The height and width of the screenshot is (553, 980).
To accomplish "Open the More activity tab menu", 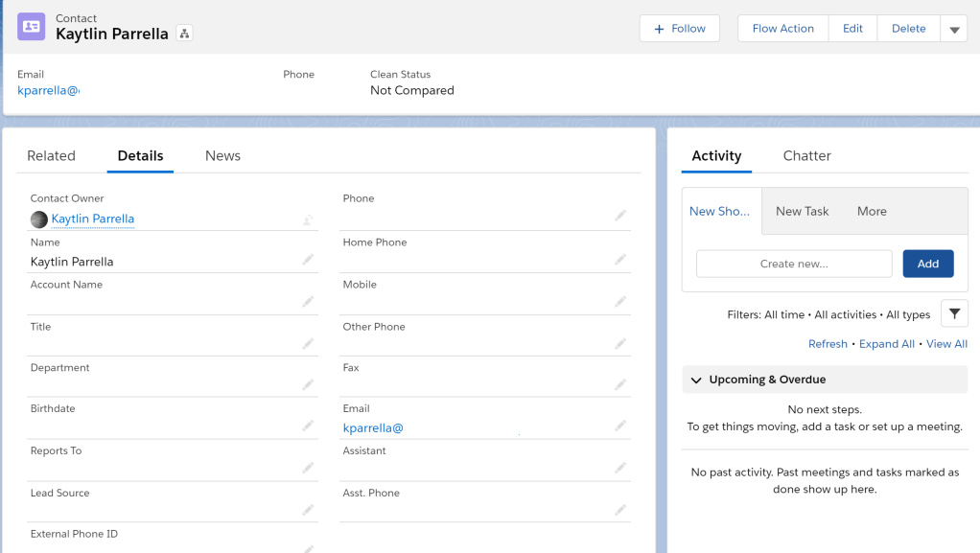I will click(872, 212).
